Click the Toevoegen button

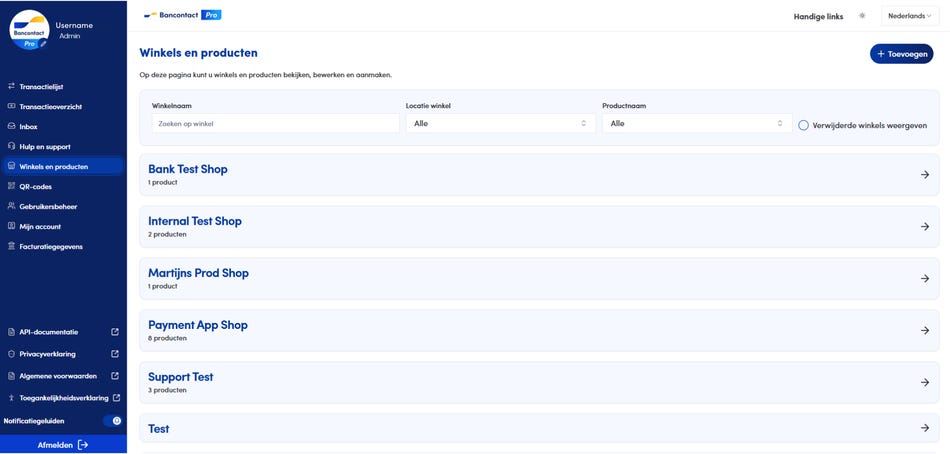tap(902, 54)
